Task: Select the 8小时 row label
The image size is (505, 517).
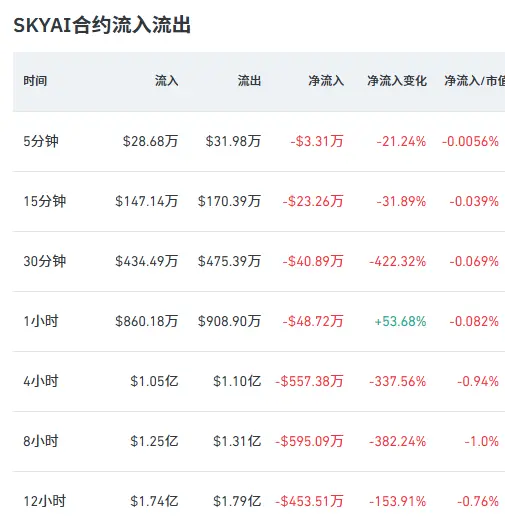Action: point(41,441)
